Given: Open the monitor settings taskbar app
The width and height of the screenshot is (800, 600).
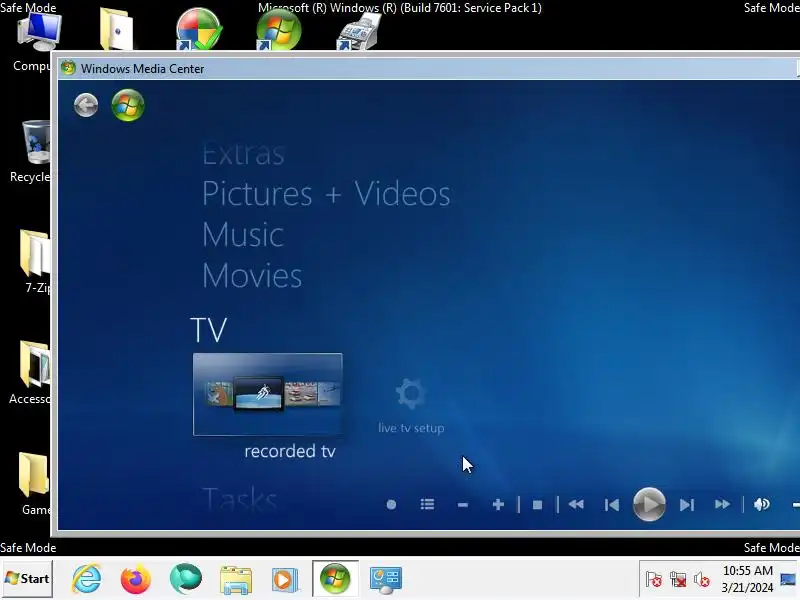Looking at the screenshot, I should coord(386,580).
